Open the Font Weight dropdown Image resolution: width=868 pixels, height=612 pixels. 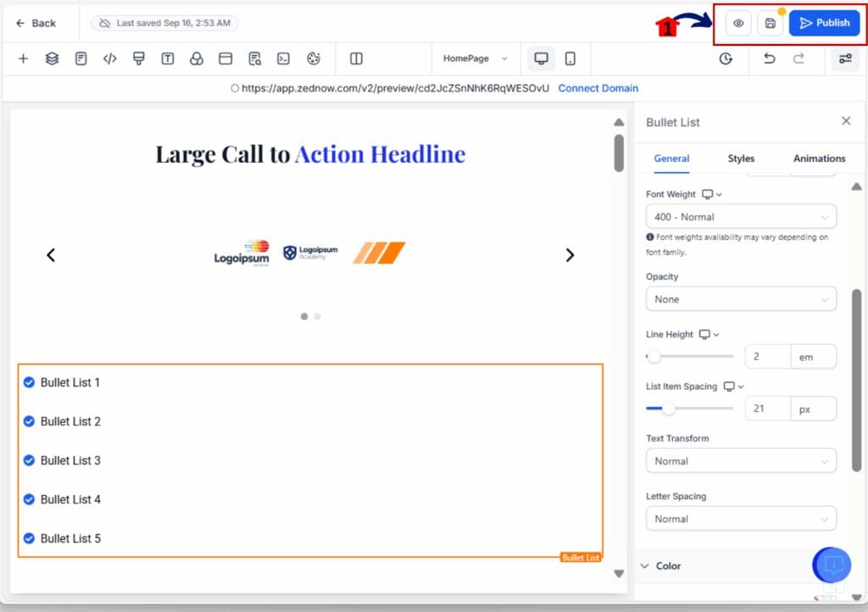coord(741,217)
